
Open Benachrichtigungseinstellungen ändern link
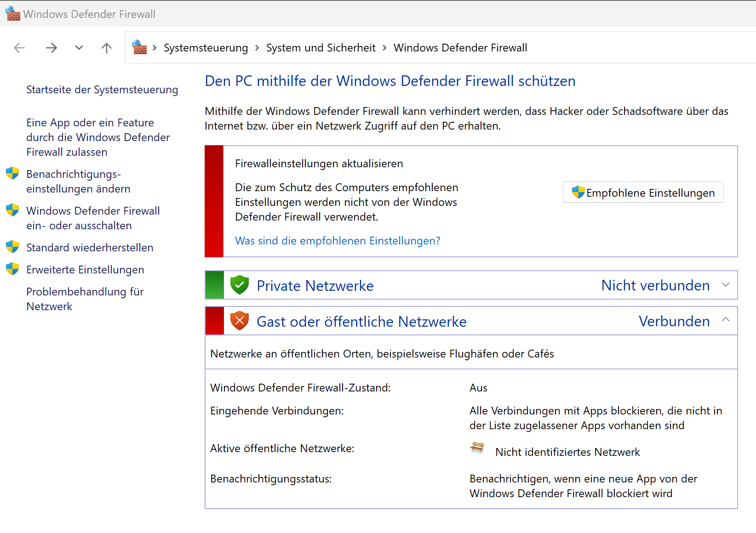pos(78,181)
